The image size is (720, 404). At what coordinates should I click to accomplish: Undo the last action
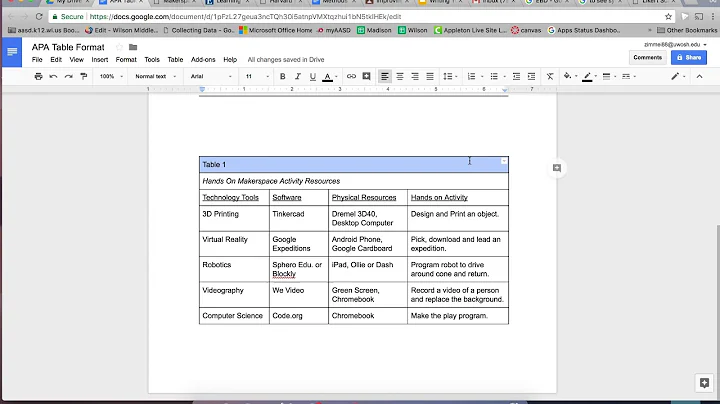pos(53,76)
